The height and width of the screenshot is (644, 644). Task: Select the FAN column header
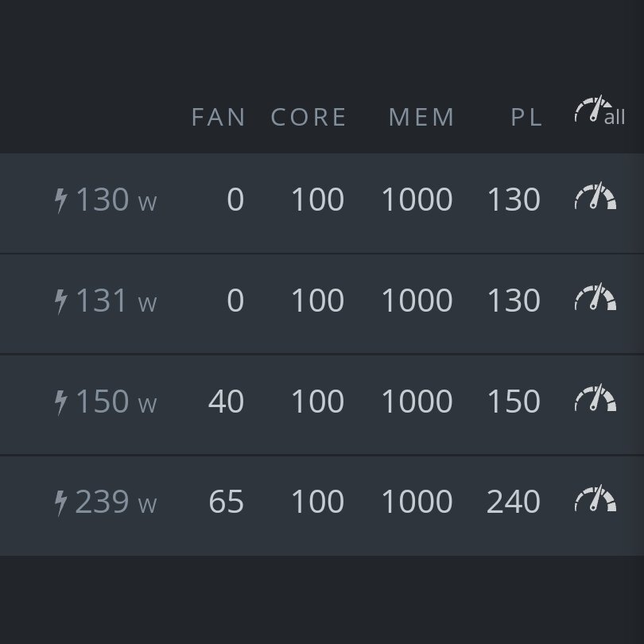218,118
